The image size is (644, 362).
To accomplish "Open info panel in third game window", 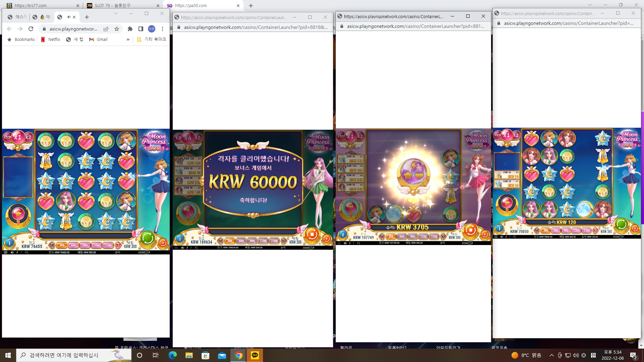I will click(343, 234).
